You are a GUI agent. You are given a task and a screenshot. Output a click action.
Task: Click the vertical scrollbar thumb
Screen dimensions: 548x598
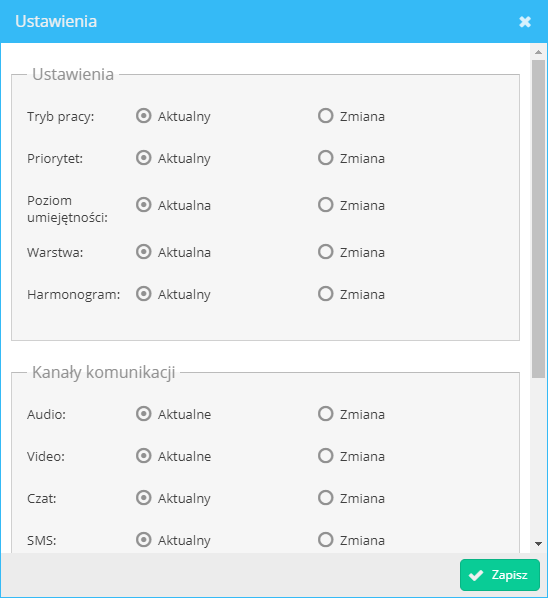point(538,219)
